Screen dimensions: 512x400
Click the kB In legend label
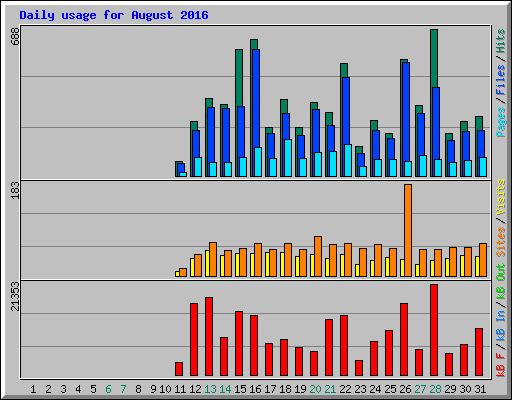[x=500, y=326]
